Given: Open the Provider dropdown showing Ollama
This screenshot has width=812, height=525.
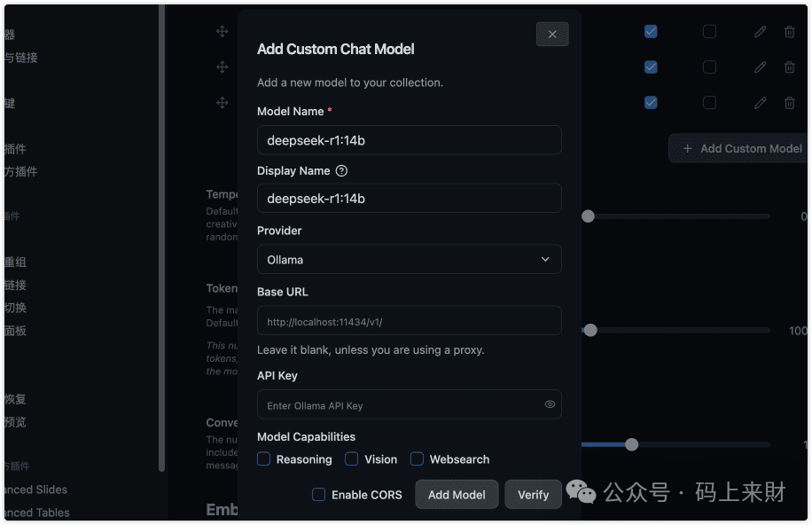Looking at the screenshot, I should coord(410,259).
